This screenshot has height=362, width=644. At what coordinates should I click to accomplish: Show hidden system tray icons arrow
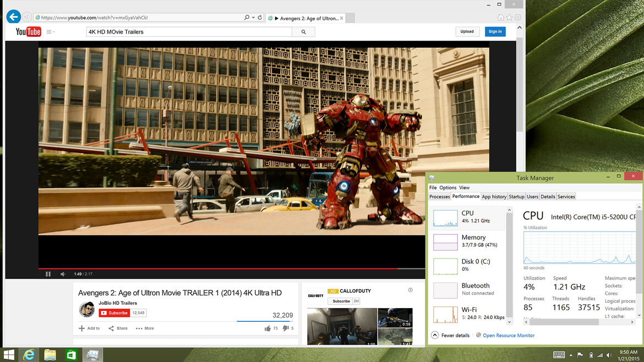pos(571,355)
